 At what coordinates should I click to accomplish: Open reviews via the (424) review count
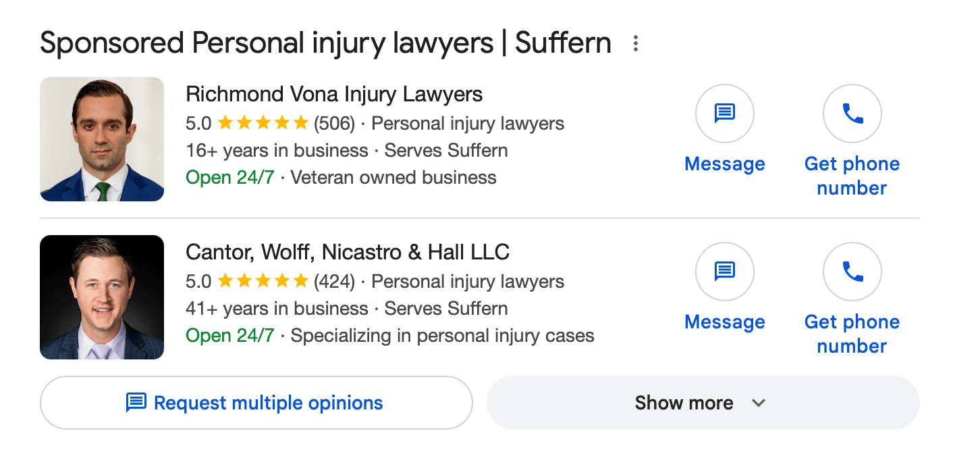point(334,281)
